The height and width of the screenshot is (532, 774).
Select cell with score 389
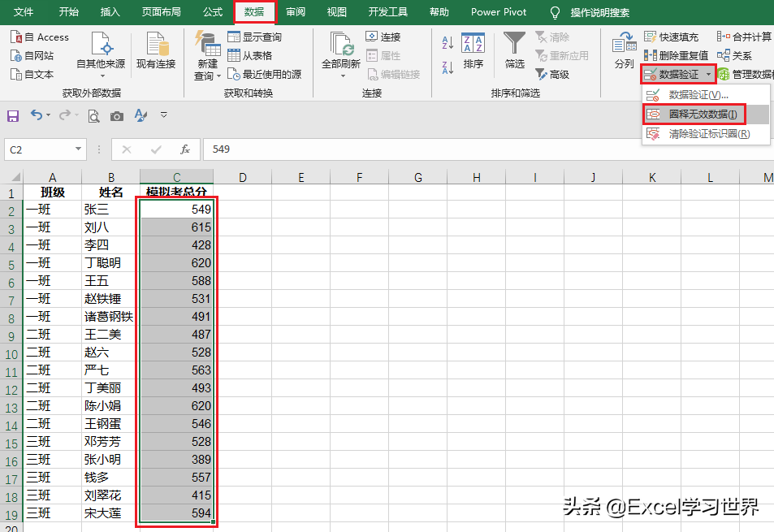tap(177, 460)
